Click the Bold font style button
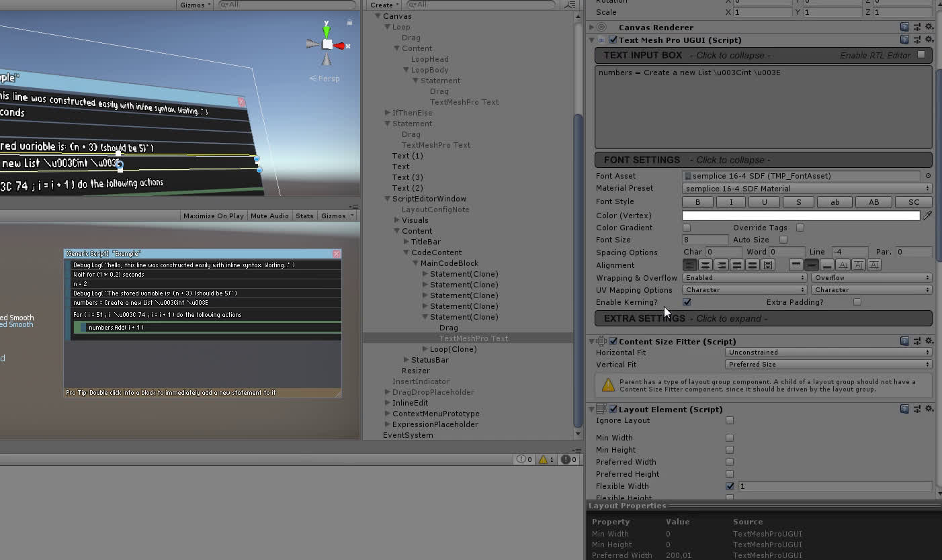Image resolution: width=942 pixels, height=560 pixels. tap(697, 202)
